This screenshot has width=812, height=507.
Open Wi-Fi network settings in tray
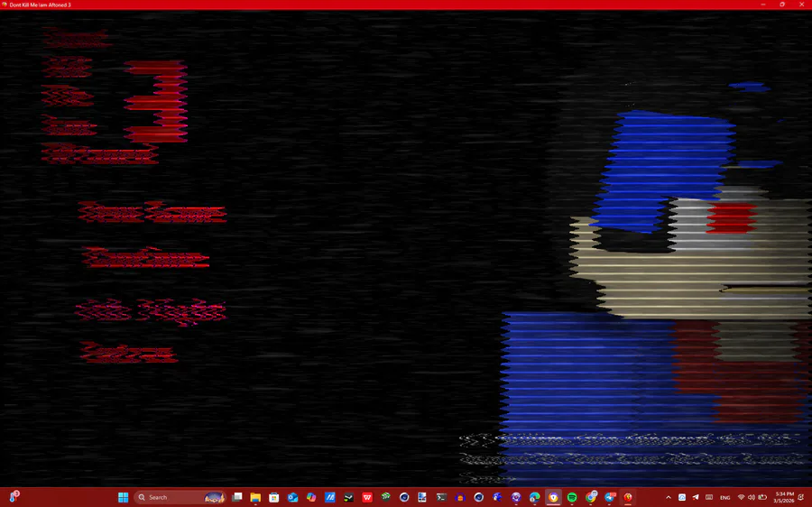pyautogui.click(x=741, y=498)
